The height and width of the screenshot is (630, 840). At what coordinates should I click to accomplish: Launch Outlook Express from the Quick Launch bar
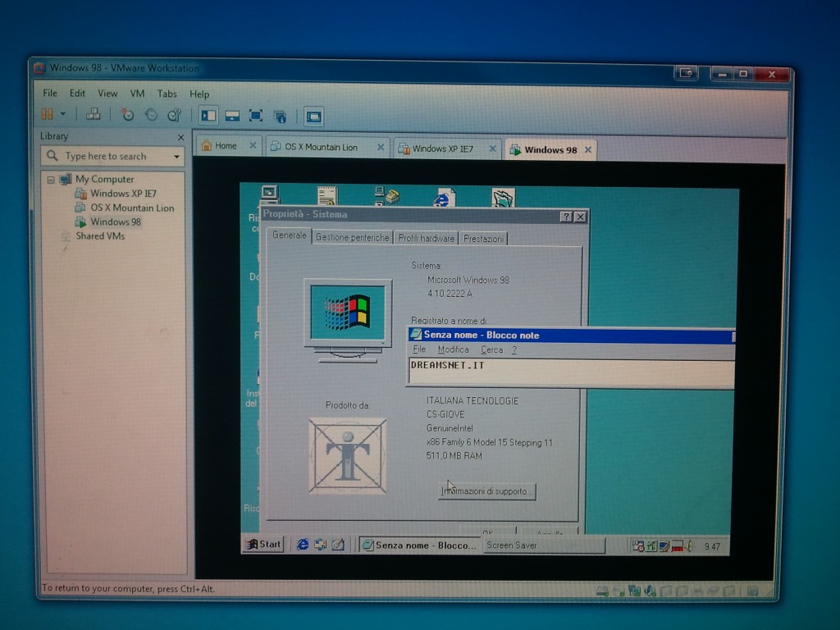[321, 545]
